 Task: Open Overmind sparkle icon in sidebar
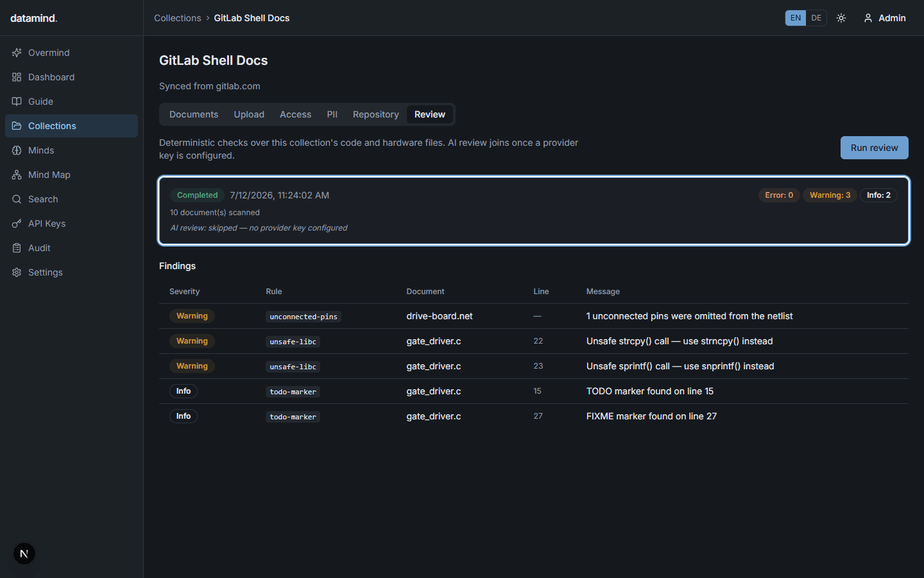17,53
